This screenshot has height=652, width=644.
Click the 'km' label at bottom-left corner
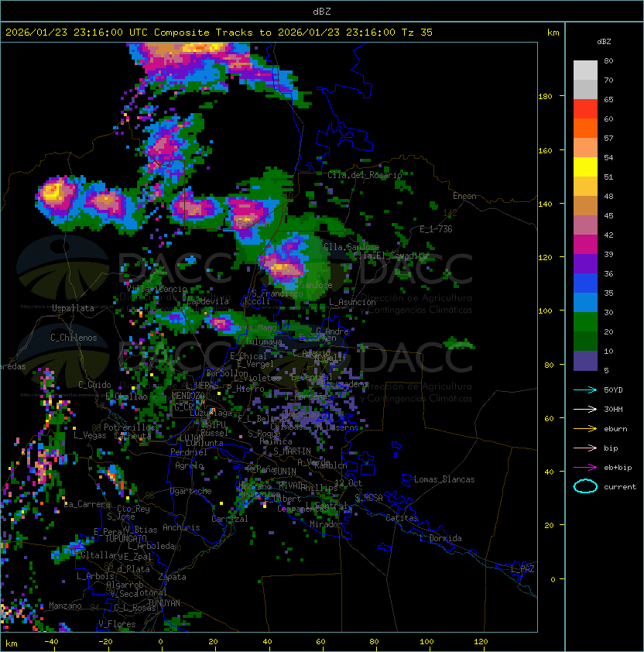[x=12, y=643]
